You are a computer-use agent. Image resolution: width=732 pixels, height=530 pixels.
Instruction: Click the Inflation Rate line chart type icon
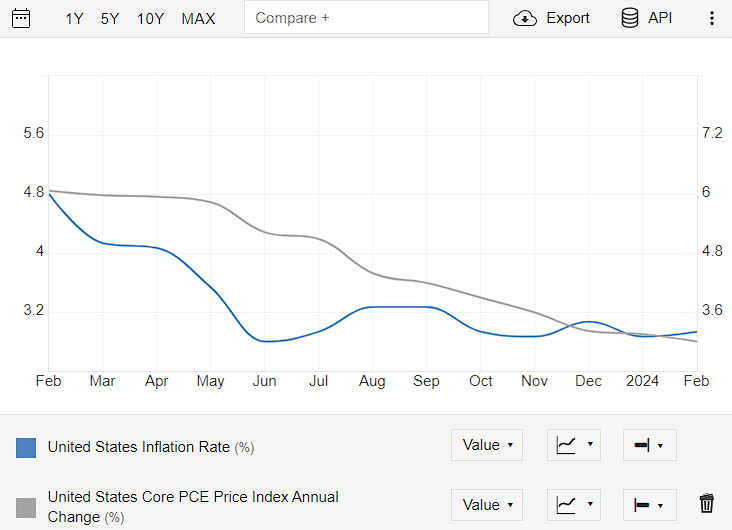566,445
